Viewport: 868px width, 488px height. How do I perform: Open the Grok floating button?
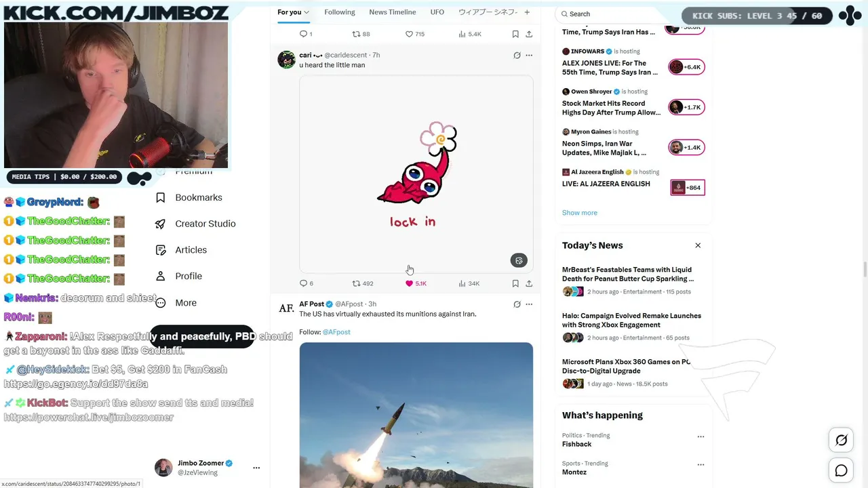[x=842, y=441]
